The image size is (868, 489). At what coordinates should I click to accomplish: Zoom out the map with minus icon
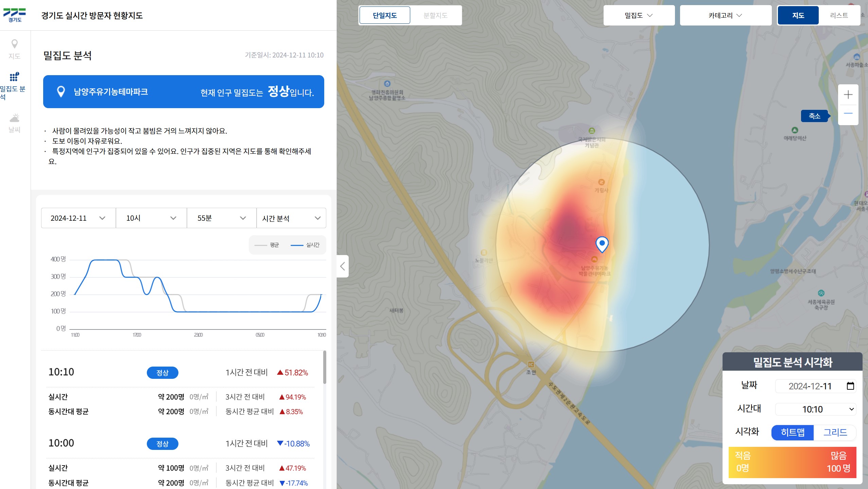[x=848, y=113]
